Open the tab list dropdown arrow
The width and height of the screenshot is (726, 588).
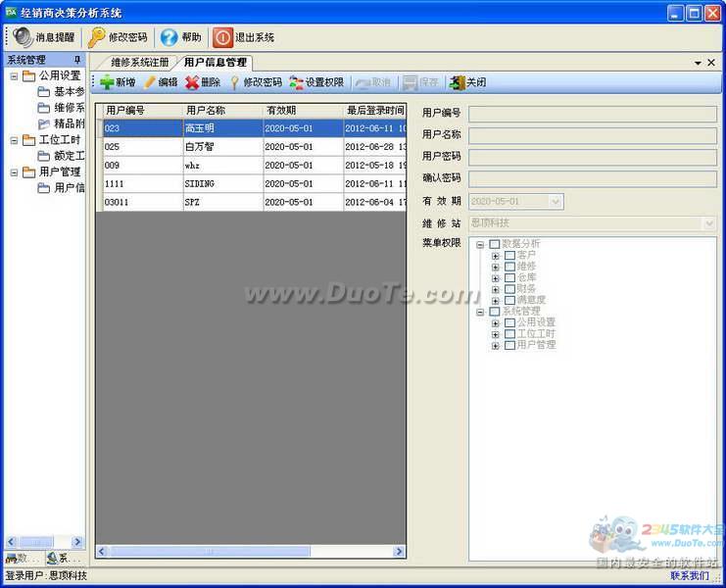coord(698,63)
